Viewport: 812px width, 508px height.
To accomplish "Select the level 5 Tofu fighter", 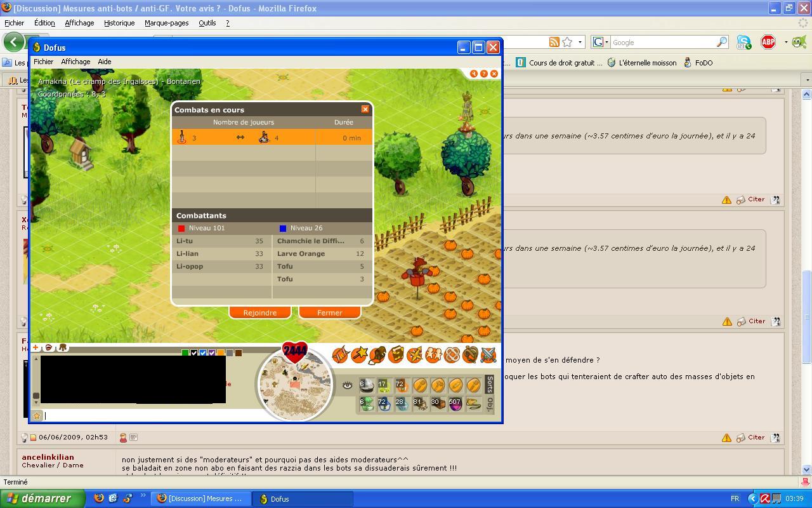I will click(x=322, y=267).
